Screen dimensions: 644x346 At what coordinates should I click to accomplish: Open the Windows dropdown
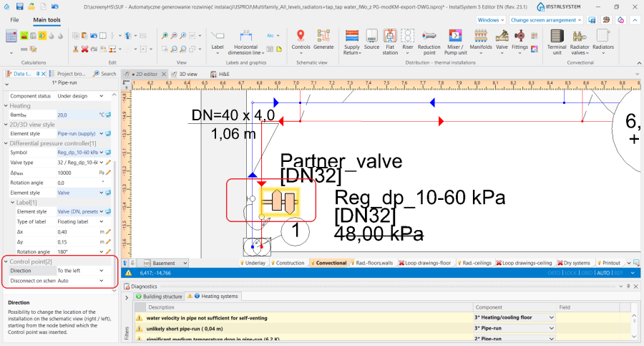[491, 20]
